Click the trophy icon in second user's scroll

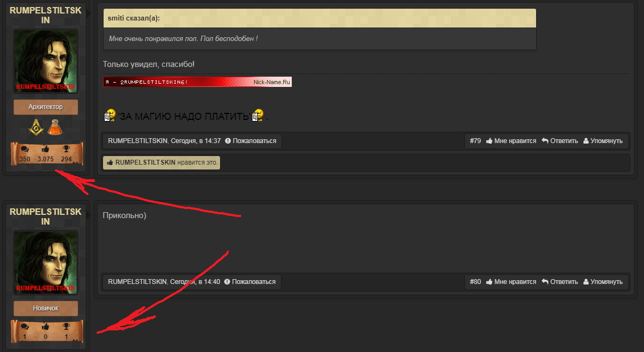tap(66, 327)
